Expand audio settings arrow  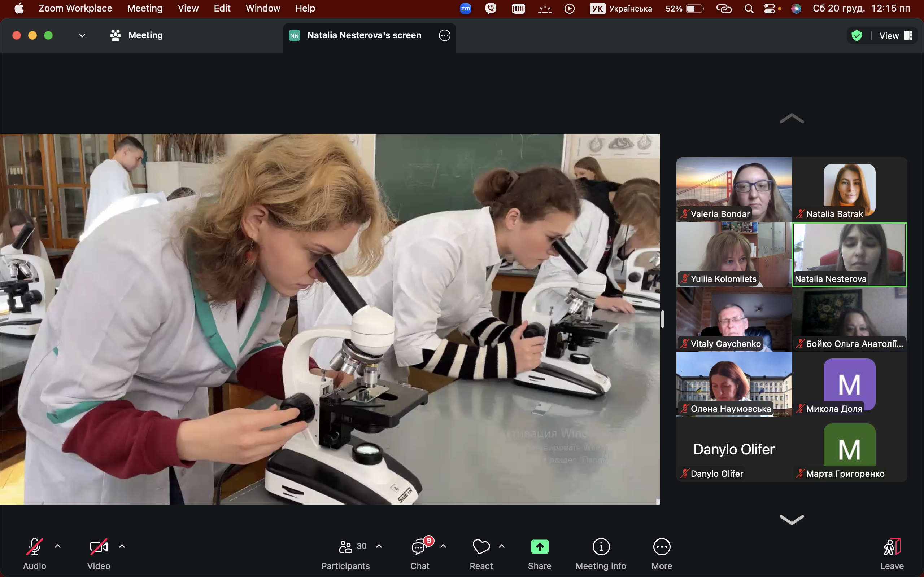pyautogui.click(x=58, y=546)
